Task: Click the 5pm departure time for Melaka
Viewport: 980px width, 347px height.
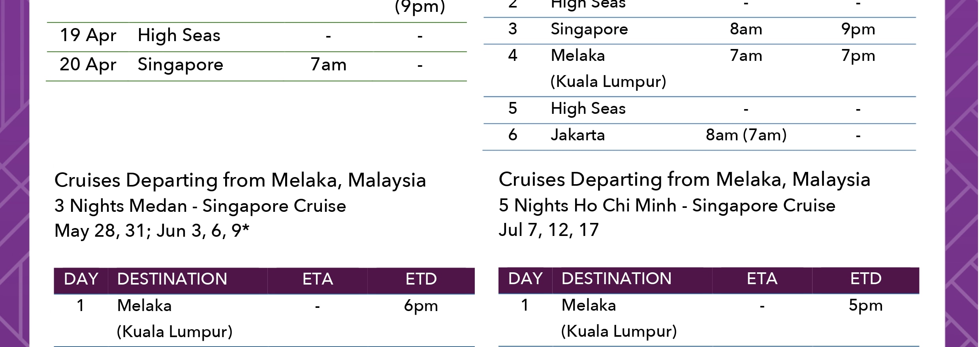Action: (865, 306)
